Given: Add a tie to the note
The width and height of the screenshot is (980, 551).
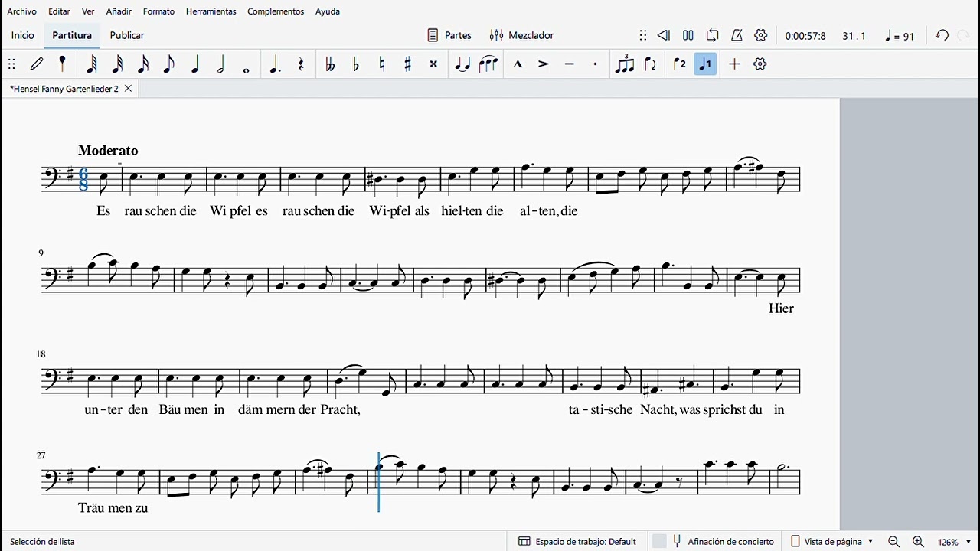Looking at the screenshot, I should point(462,64).
